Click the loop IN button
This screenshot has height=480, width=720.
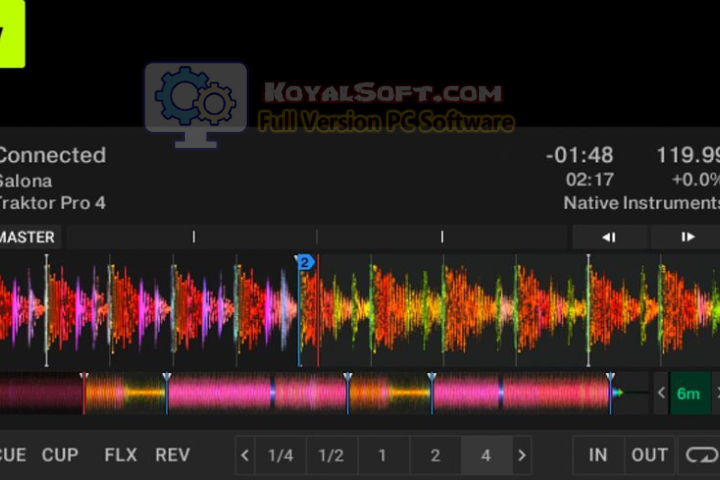click(x=598, y=455)
